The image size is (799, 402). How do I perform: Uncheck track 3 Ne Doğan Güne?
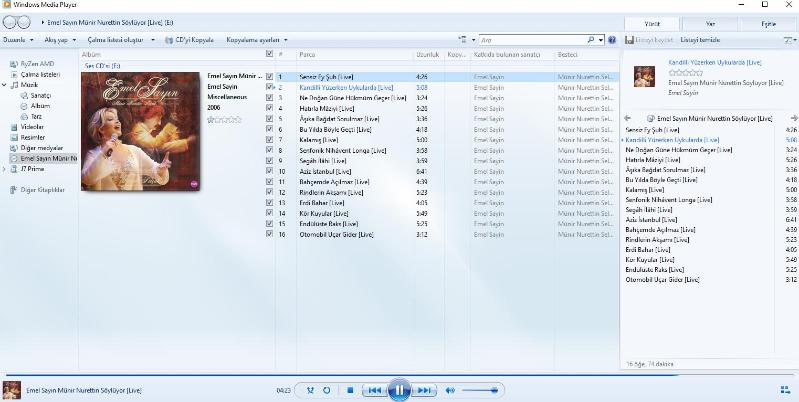(270, 98)
